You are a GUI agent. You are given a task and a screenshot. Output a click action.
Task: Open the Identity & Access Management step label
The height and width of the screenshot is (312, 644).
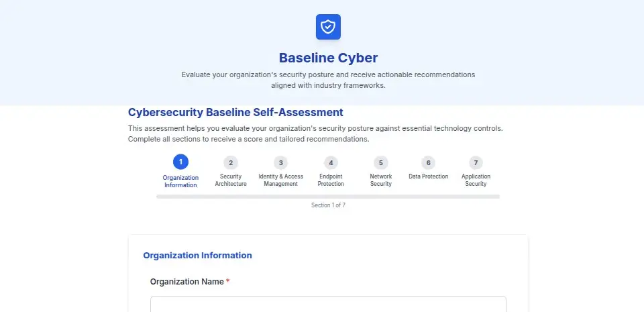pos(280,180)
